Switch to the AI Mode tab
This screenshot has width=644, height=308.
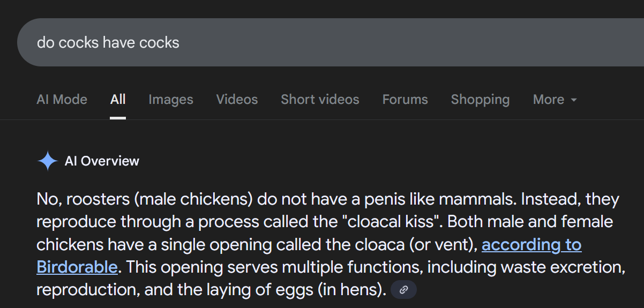click(62, 100)
